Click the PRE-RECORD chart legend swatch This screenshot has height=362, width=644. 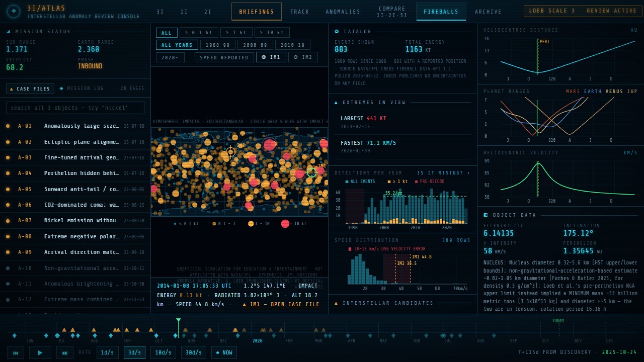416,182
